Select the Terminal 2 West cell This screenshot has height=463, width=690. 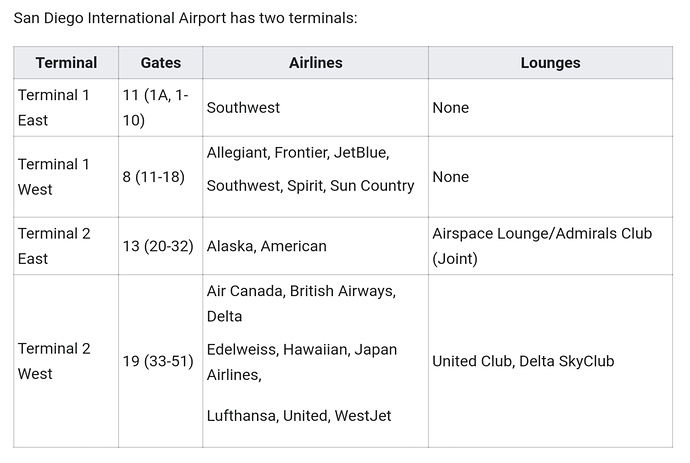[x=66, y=361]
